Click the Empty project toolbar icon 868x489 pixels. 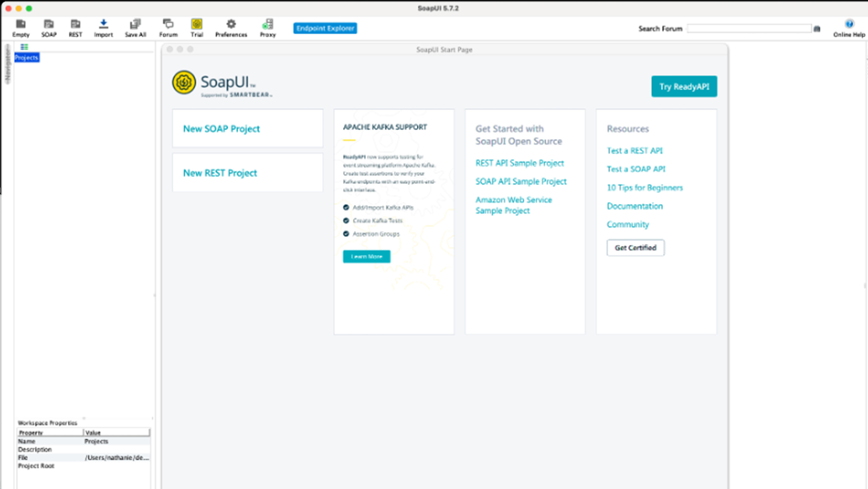point(21,28)
